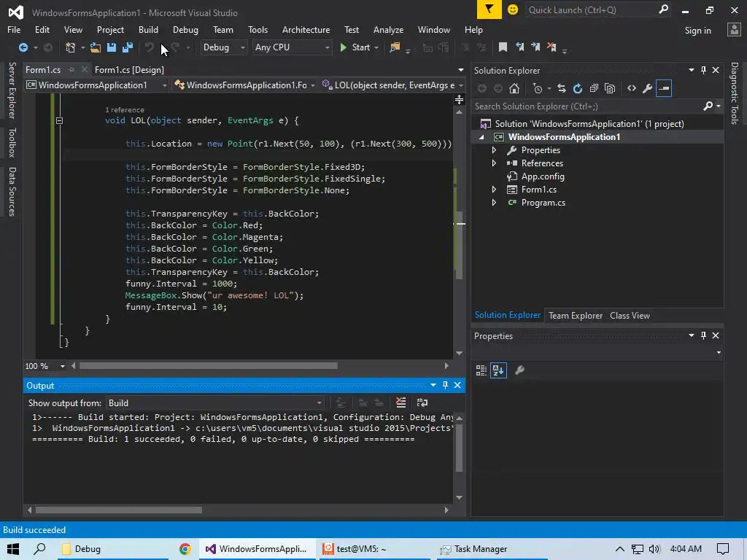Clear all bookmarks toolbar icon
This screenshot has height=560, width=747.
551,47
